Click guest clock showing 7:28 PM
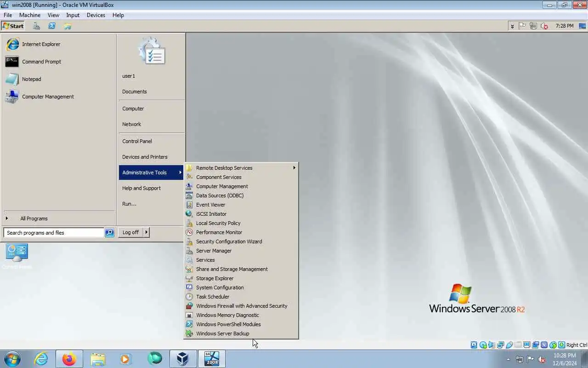Image resolution: width=588 pixels, height=368 pixels. tap(565, 26)
